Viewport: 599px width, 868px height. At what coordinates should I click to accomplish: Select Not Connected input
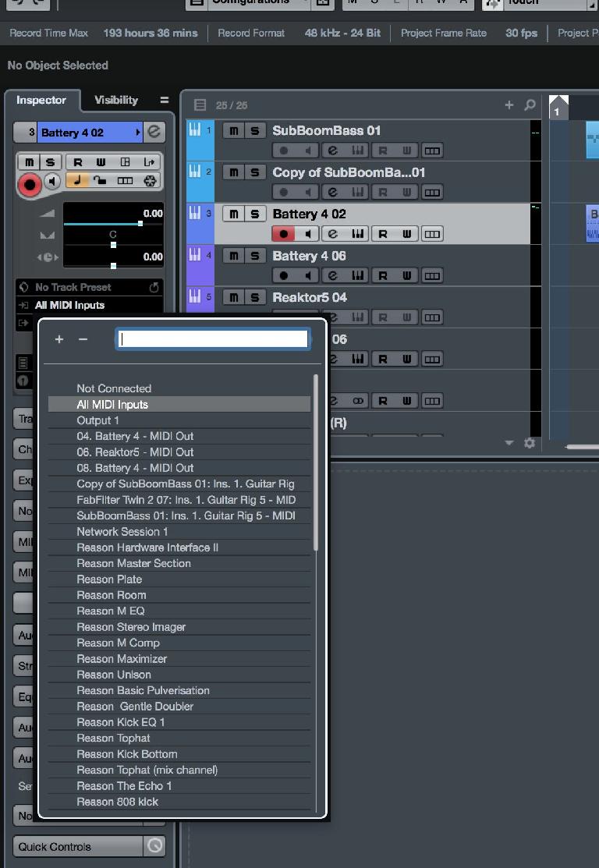click(179, 388)
